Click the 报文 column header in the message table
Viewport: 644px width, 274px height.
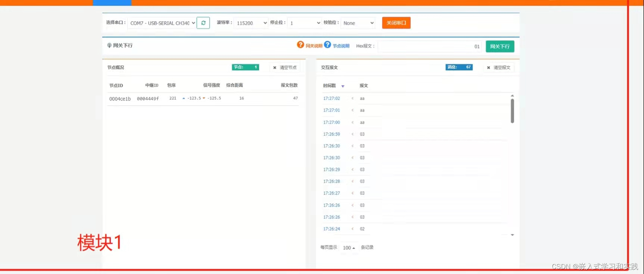click(364, 86)
